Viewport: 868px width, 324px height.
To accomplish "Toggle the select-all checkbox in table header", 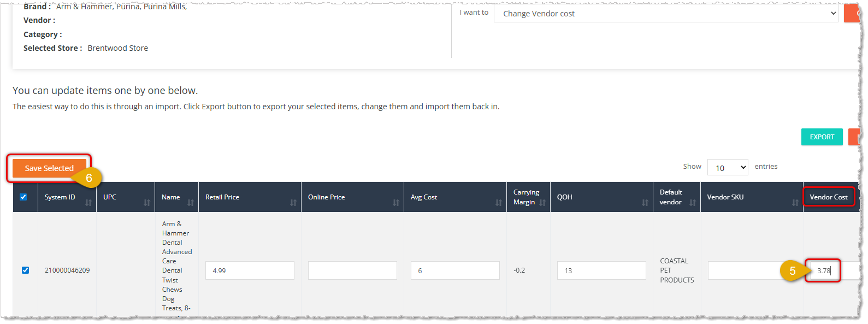I will tap(23, 197).
